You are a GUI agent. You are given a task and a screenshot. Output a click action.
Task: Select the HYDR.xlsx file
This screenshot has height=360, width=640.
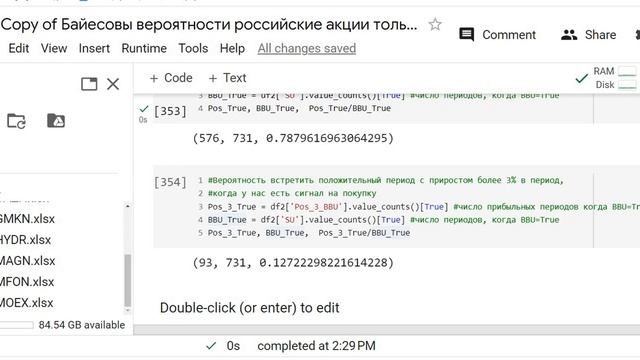25,240
